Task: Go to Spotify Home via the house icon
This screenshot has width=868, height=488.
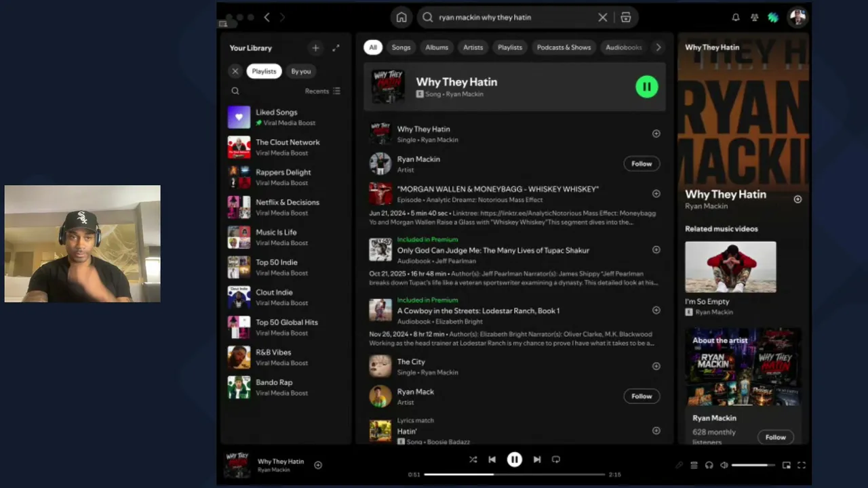Action: (x=401, y=18)
